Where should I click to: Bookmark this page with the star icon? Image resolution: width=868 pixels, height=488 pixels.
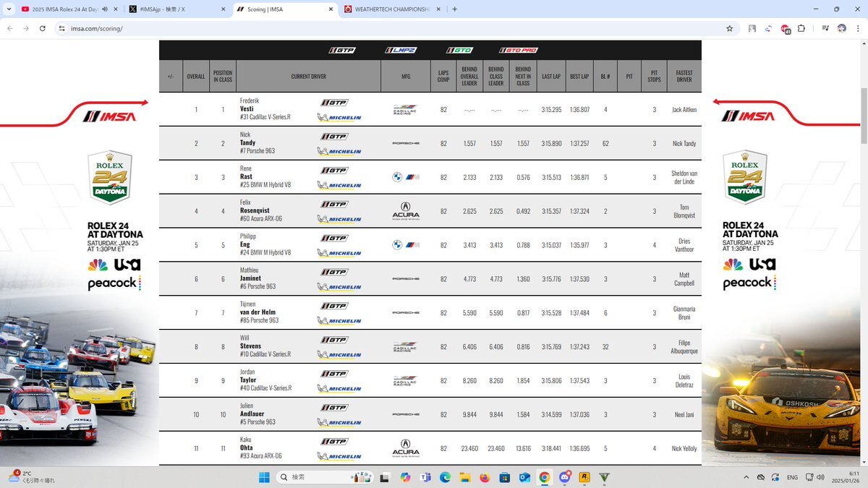coord(729,28)
